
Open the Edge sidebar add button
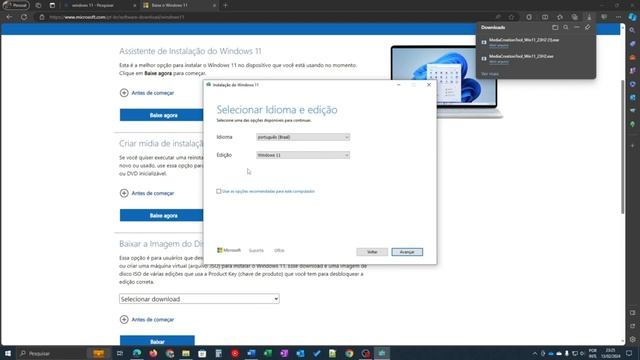pyautogui.click(x=633, y=145)
